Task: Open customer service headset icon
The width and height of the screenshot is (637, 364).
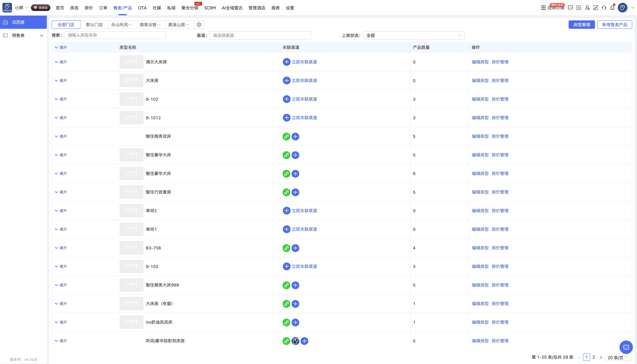Action: tap(604, 8)
